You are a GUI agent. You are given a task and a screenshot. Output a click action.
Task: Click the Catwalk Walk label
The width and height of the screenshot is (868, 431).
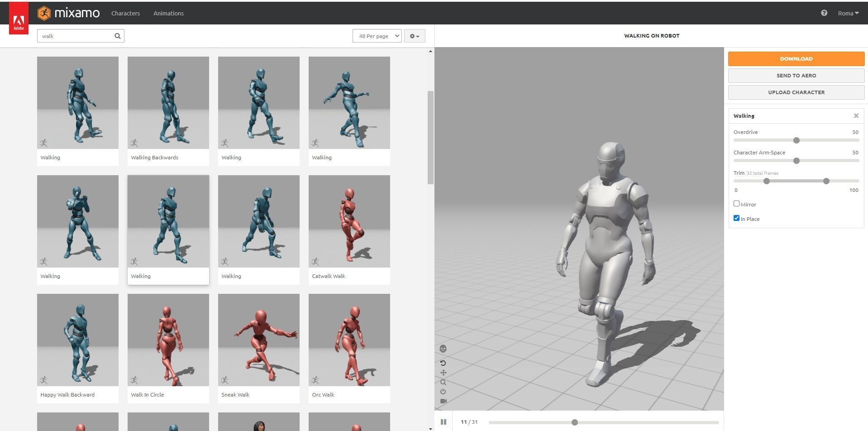(329, 276)
